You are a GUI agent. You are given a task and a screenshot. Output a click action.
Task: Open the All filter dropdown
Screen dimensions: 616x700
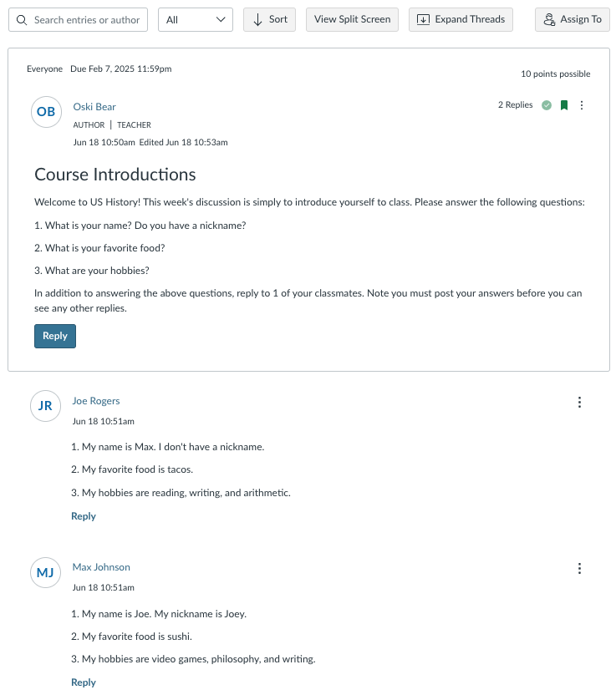(x=195, y=19)
